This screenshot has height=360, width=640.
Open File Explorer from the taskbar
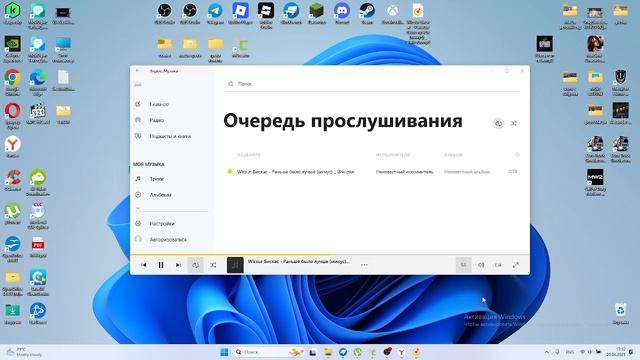[x=328, y=352]
